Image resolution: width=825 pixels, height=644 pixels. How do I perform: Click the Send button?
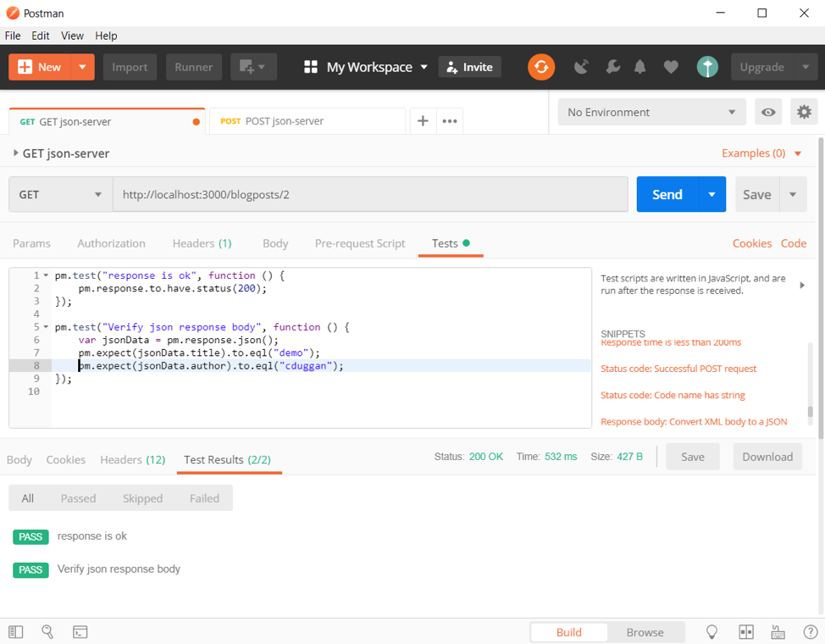(667, 194)
